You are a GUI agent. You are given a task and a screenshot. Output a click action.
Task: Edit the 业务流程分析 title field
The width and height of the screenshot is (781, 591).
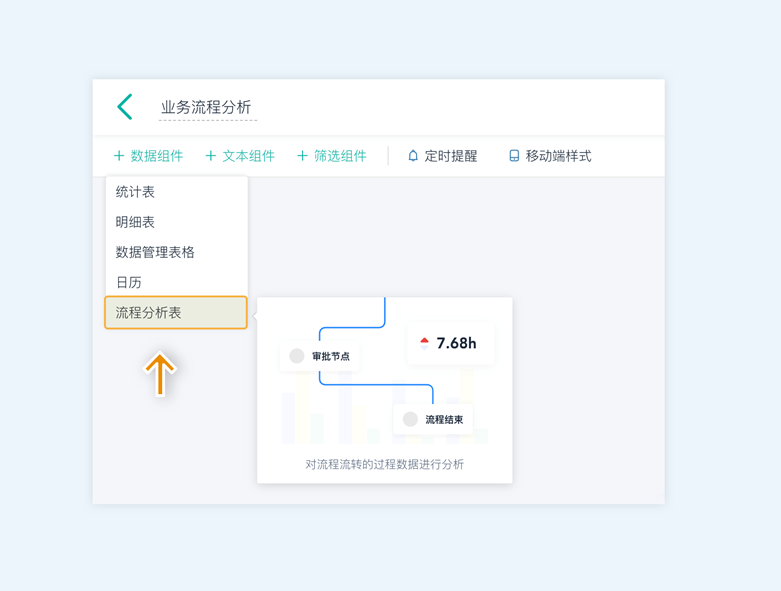207,108
